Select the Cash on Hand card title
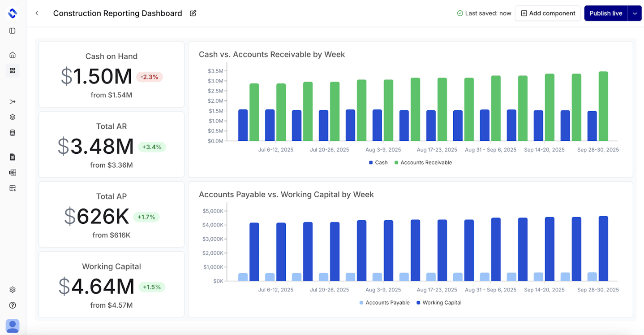Image resolution: width=644 pixels, height=335 pixels. (x=112, y=57)
